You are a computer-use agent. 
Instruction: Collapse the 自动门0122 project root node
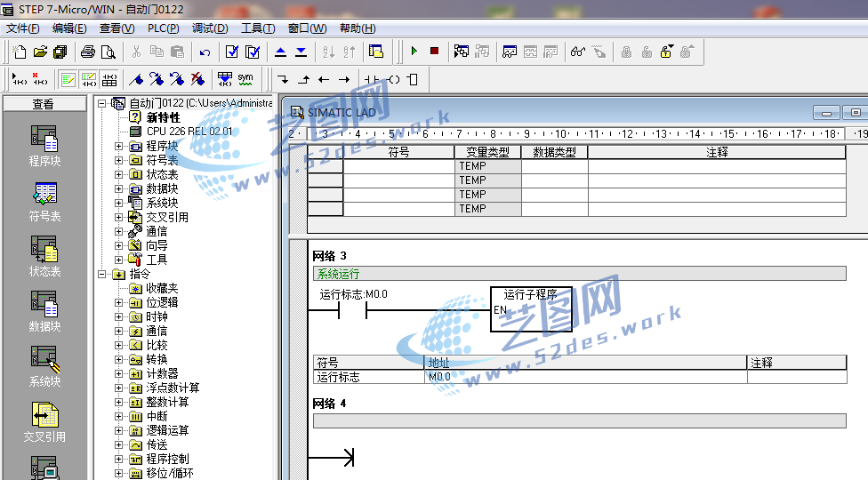pyautogui.click(x=101, y=103)
